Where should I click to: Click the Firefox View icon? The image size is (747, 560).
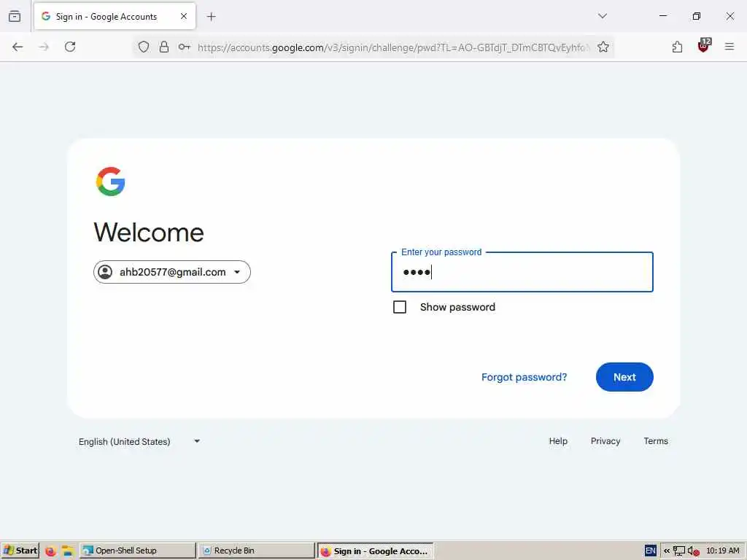tap(15, 16)
